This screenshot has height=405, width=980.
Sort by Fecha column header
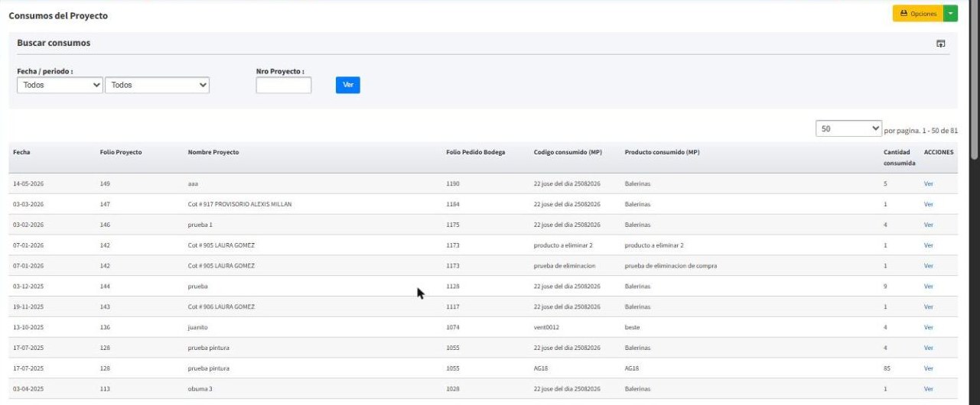[x=21, y=152]
